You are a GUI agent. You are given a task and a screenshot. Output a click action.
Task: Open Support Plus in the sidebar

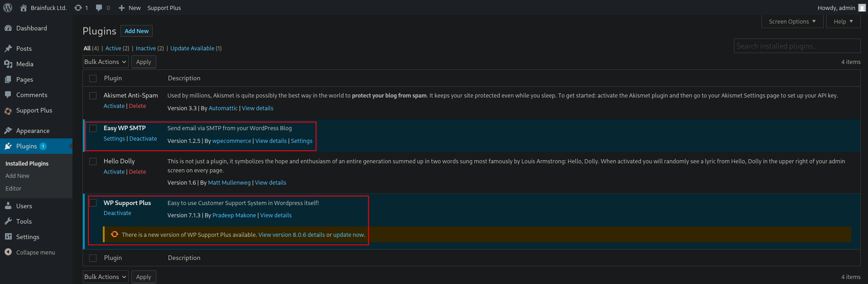(34, 110)
